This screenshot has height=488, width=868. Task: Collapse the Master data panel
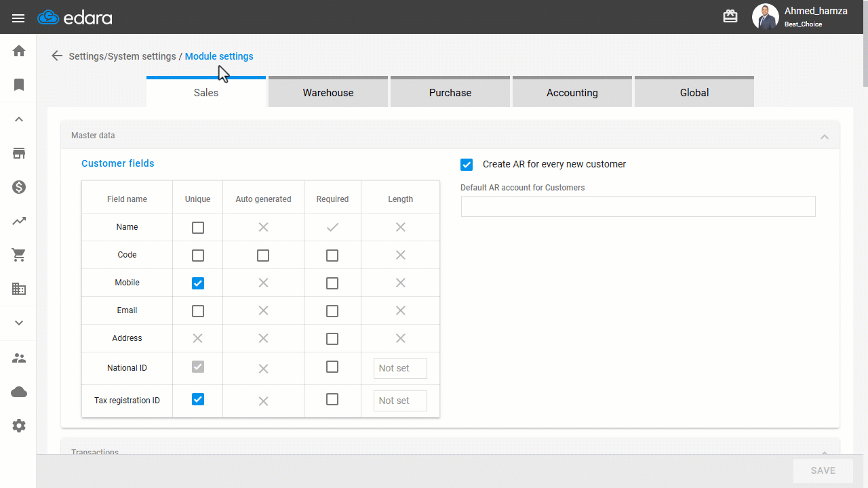(x=825, y=136)
